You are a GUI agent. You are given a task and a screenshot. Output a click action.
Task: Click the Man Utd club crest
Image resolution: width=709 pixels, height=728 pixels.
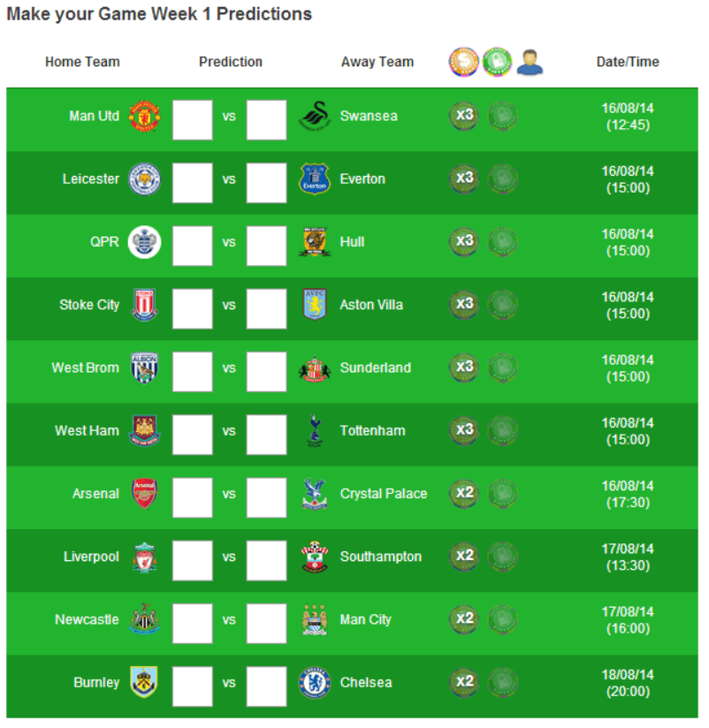pos(144,117)
